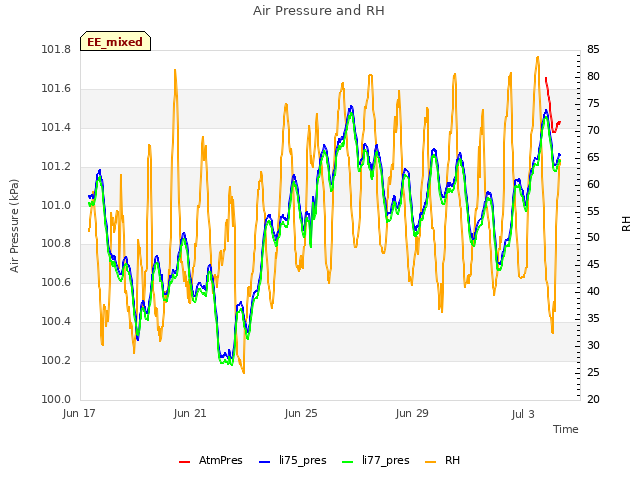The width and height of the screenshot is (640, 480).
Task: Click the 100.0 left axis value
Action: pyautogui.click(x=56, y=399)
